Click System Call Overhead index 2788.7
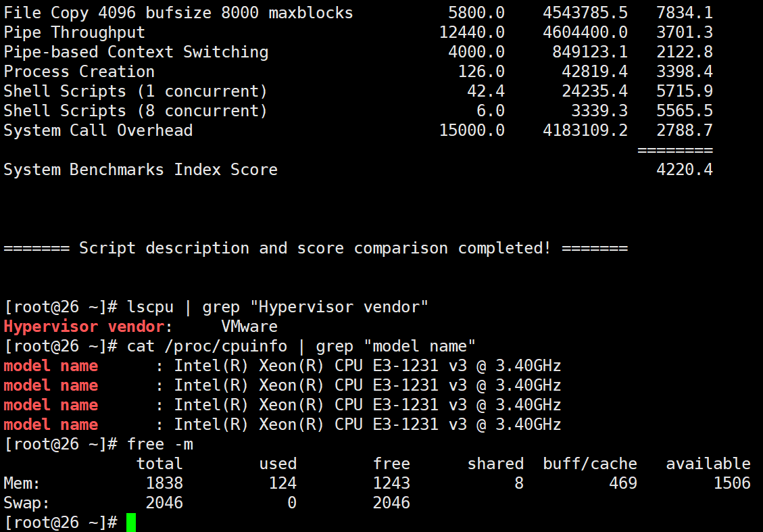The image size is (763, 532). pos(684,130)
